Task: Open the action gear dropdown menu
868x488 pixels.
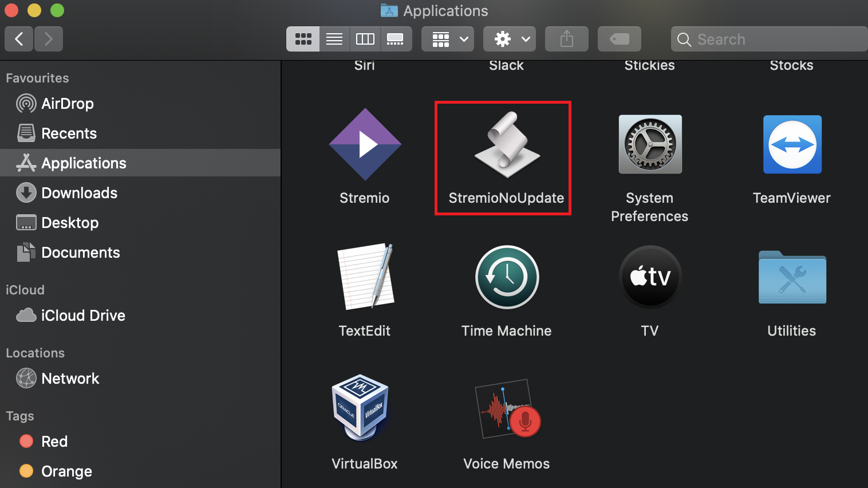Action: coord(510,39)
